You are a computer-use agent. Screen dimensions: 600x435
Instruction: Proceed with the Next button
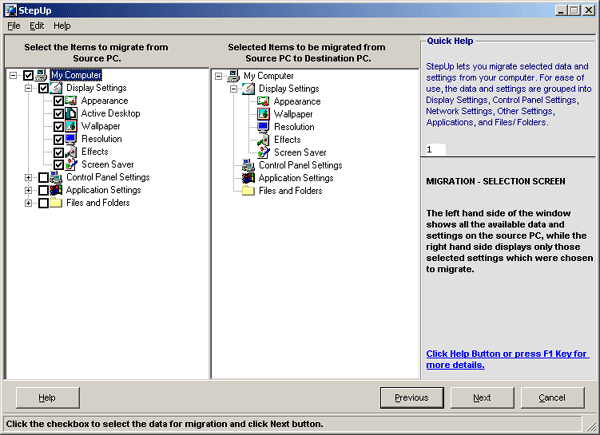tap(482, 398)
